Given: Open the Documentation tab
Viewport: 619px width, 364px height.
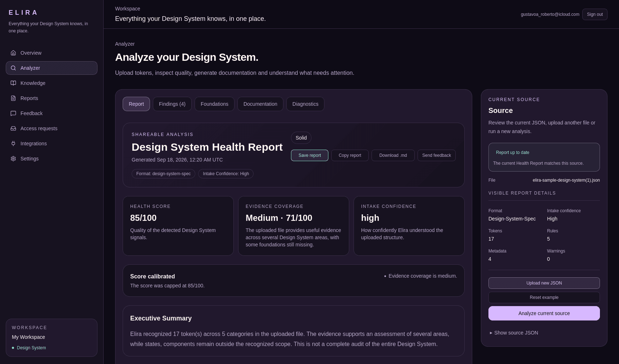Looking at the screenshot, I should click(260, 104).
